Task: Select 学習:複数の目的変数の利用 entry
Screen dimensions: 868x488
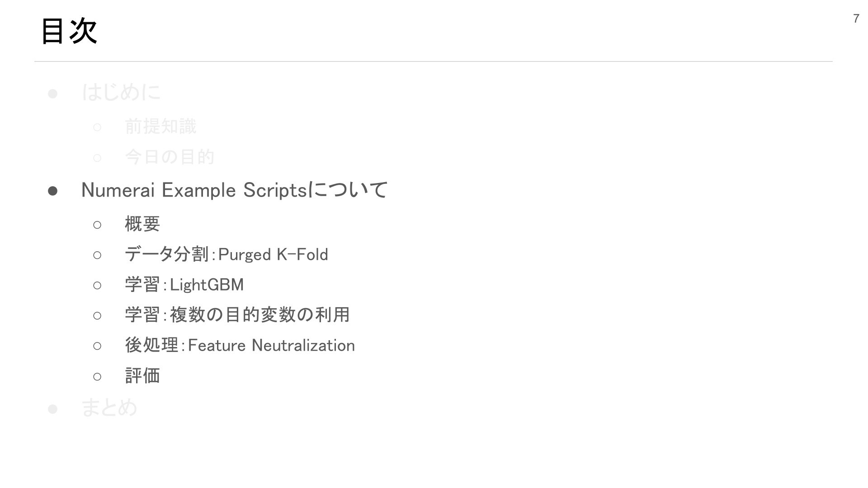Action: pos(237,315)
